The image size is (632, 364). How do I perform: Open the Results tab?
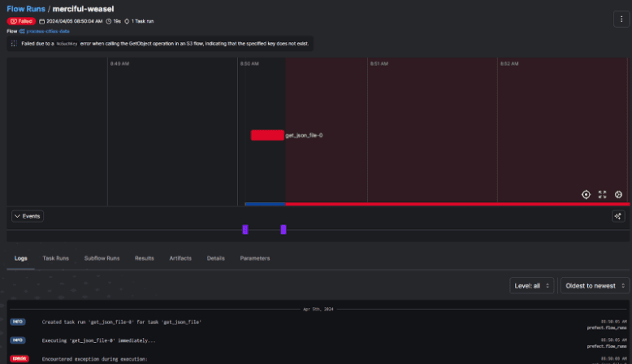coord(144,258)
